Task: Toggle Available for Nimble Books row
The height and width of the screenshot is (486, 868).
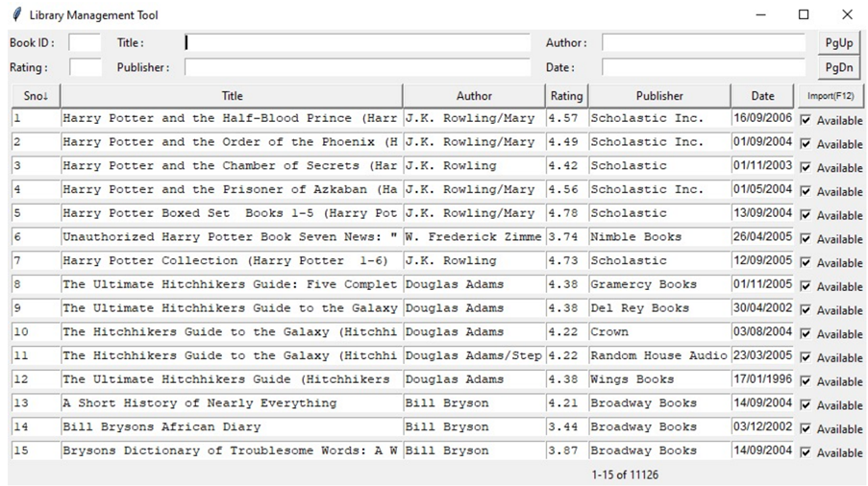Action: click(x=806, y=239)
